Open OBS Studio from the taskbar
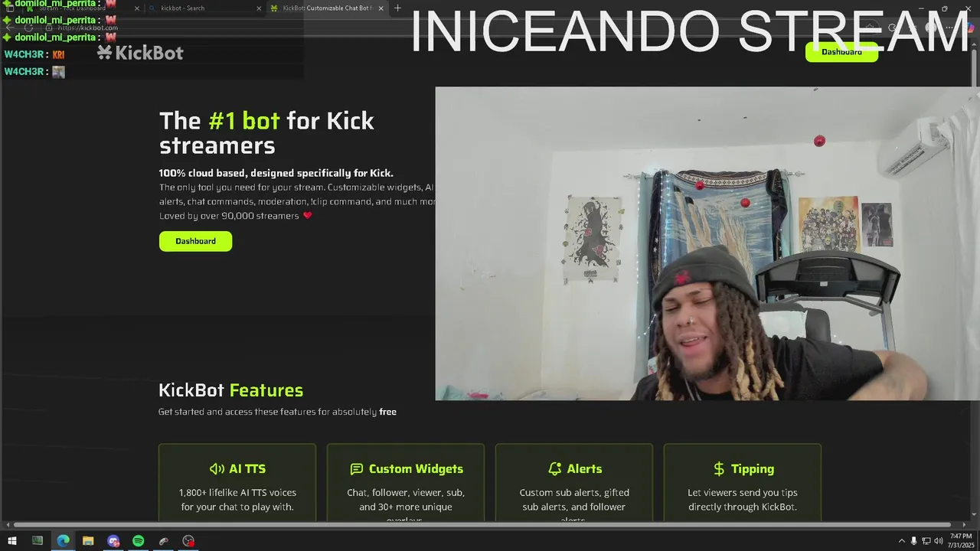The height and width of the screenshot is (551, 980). pyautogui.click(x=188, y=541)
